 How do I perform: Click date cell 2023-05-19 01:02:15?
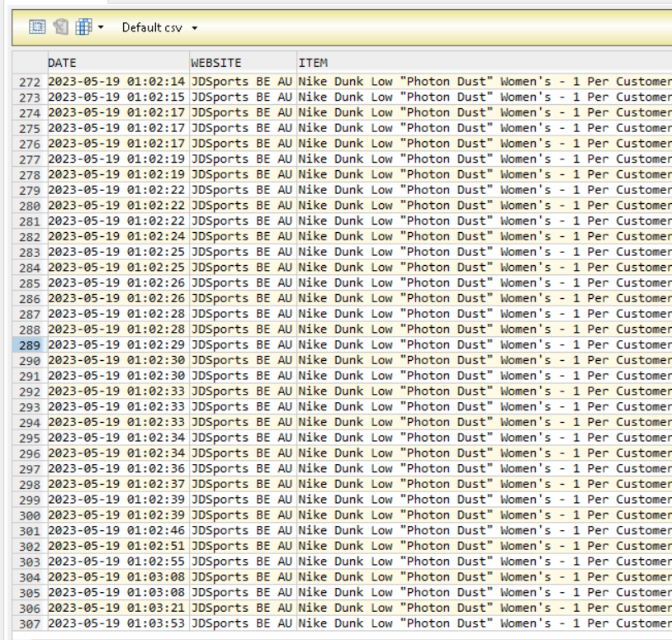tap(118, 97)
